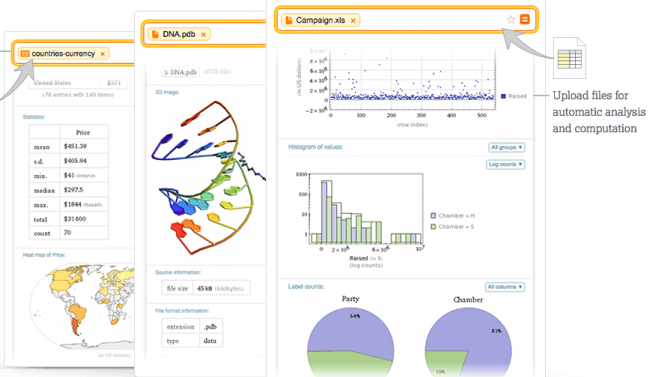Click the Price column header
The height and width of the screenshot is (377, 659).
click(83, 132)
